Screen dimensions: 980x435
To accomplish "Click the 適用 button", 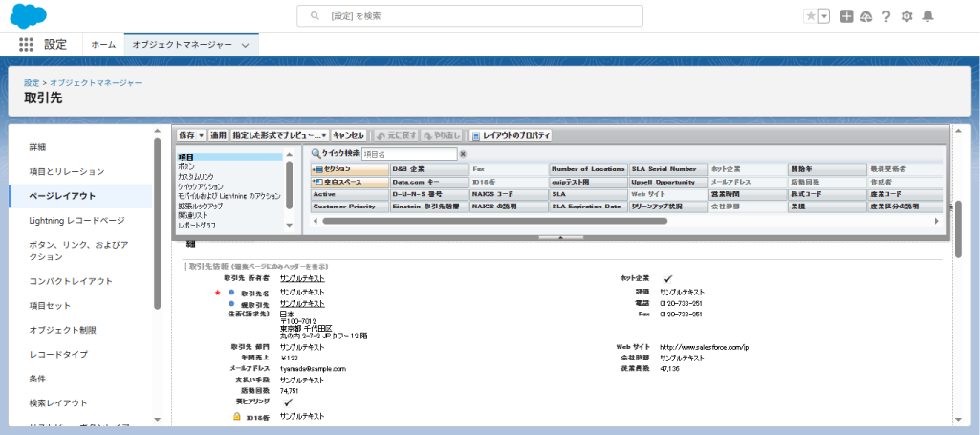I will click(x=218, y=135).
